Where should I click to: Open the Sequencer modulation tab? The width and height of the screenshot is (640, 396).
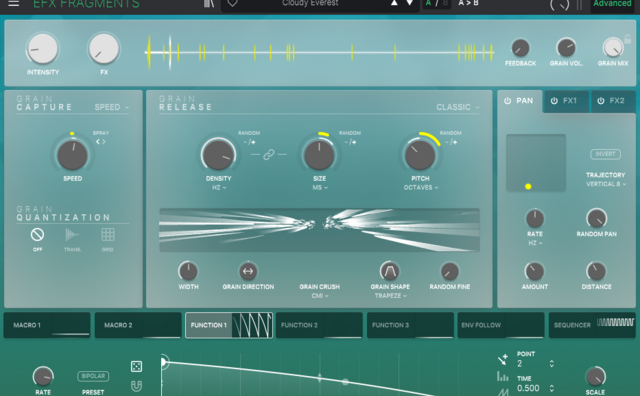[592, 325]
